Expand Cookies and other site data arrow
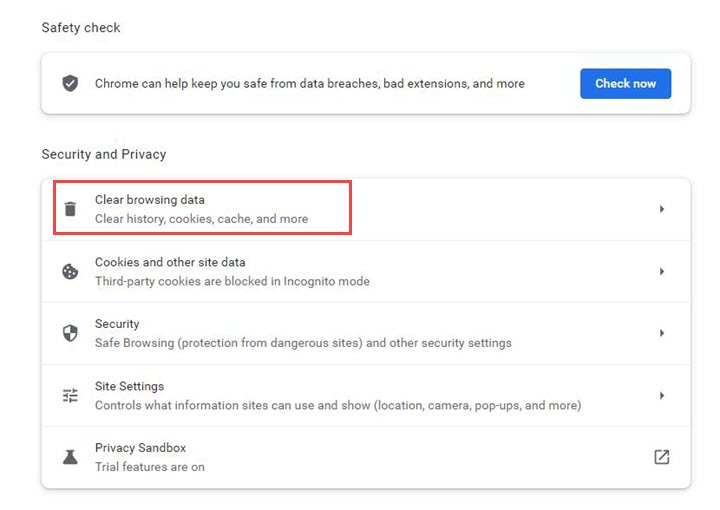Viewport: 720px width, 510px height. tap(661, 272)
